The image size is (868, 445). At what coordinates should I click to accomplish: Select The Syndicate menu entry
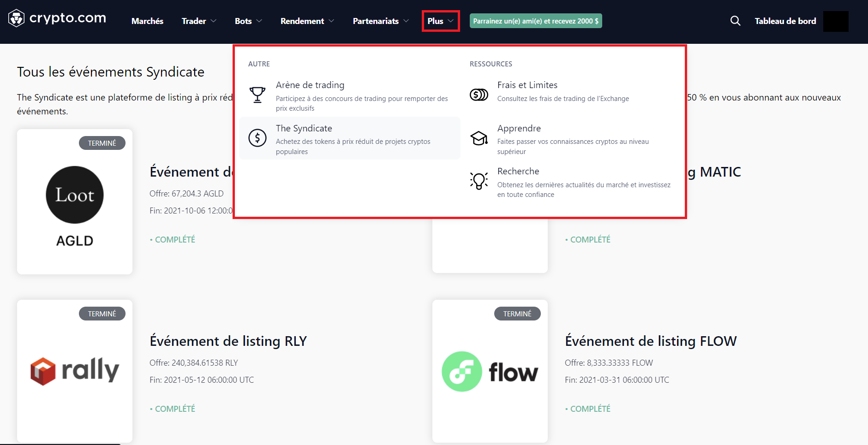pos(350,138)
